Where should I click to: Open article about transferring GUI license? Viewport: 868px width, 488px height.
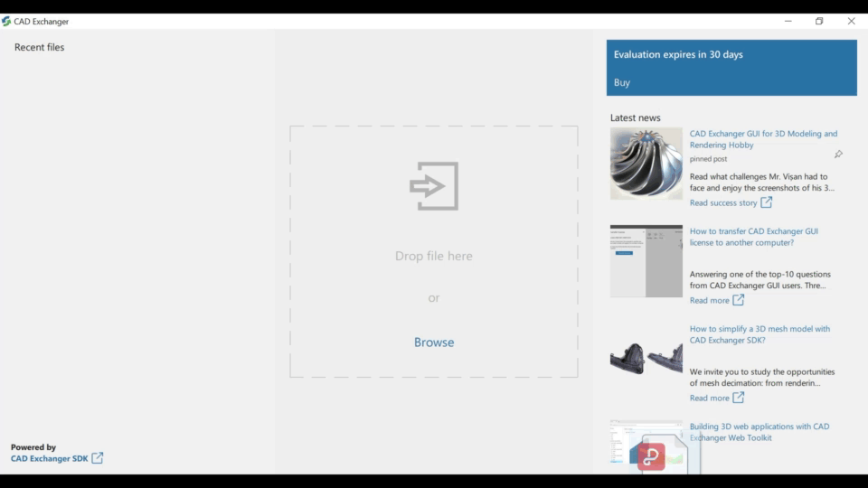coord(753,237)
